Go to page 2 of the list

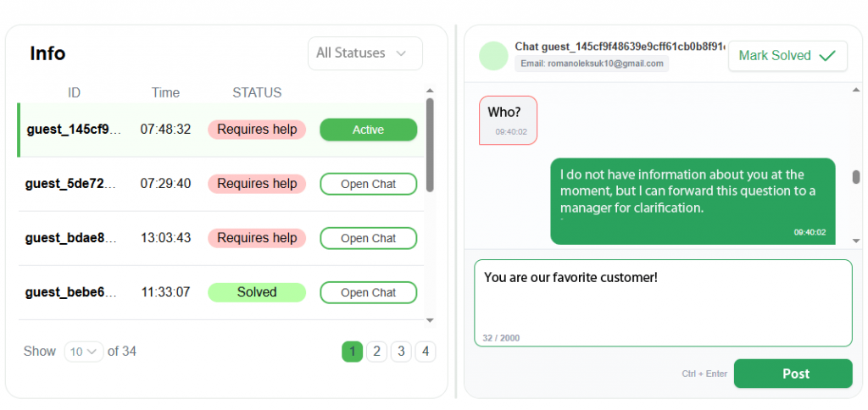(376, 352)
